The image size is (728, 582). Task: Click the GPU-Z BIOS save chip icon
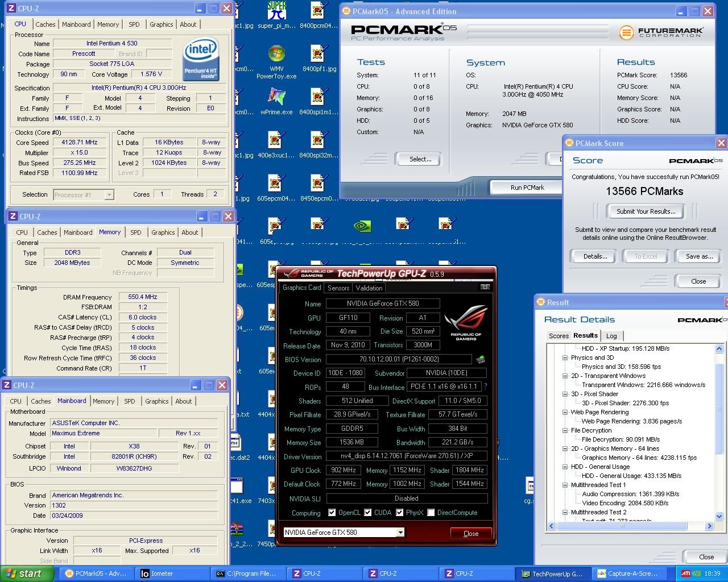[x=481, y=359]
